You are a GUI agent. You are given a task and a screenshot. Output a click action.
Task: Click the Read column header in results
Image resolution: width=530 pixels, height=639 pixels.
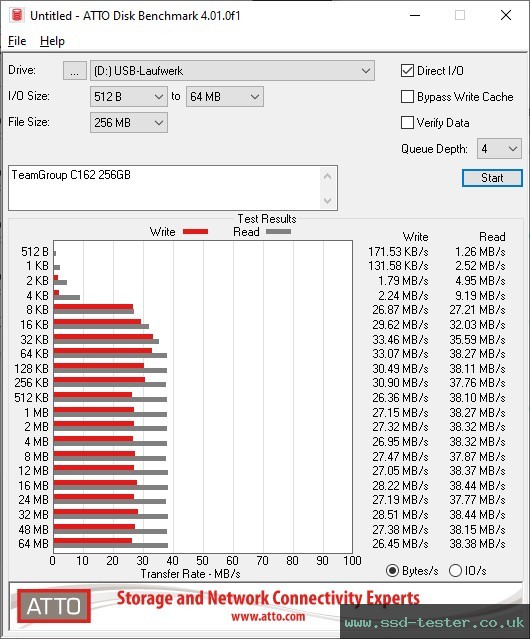(x=492, y=237)
